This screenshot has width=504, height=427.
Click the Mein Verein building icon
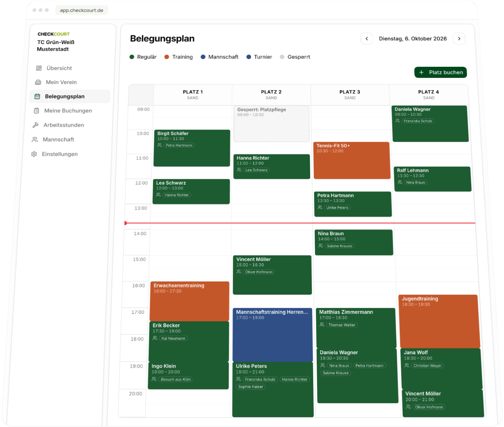point(38,82)
